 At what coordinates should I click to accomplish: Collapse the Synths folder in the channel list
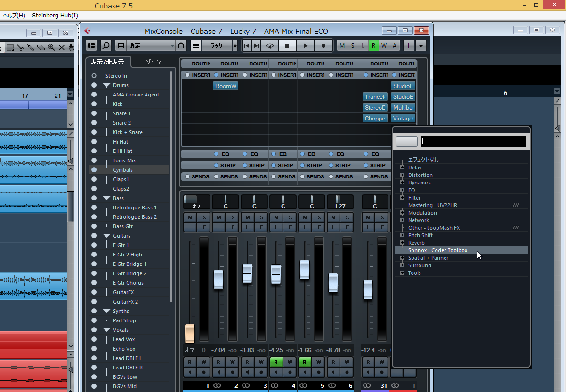(107, 312)
